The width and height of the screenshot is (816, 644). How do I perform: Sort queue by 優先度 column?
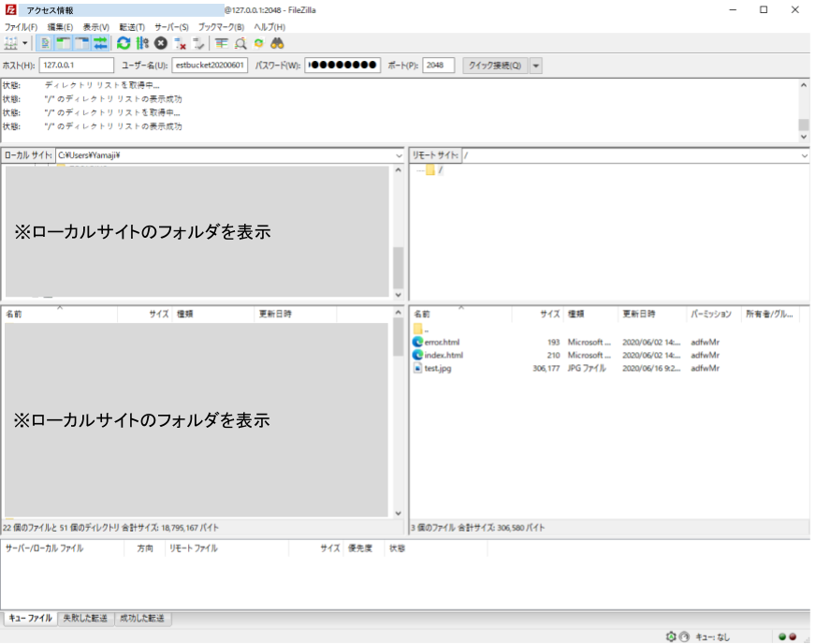pyautogui.click(x=360, y=549)
